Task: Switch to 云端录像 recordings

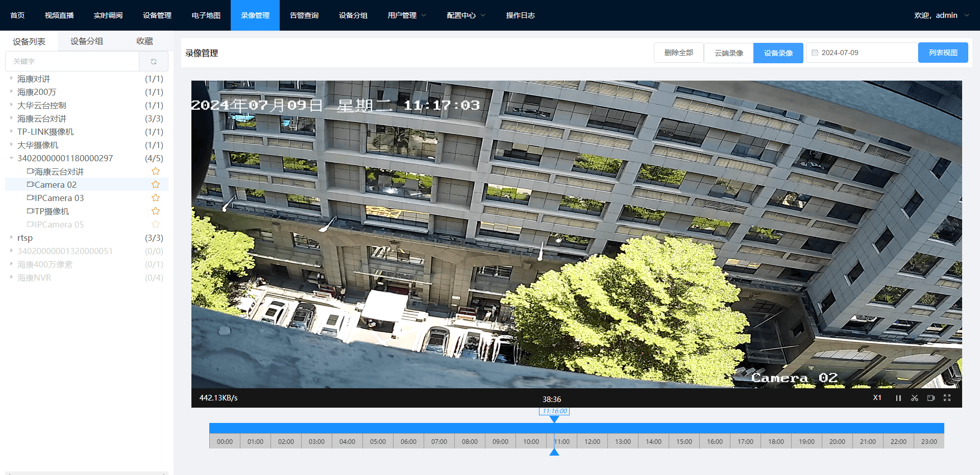Action: click(728, 53)
